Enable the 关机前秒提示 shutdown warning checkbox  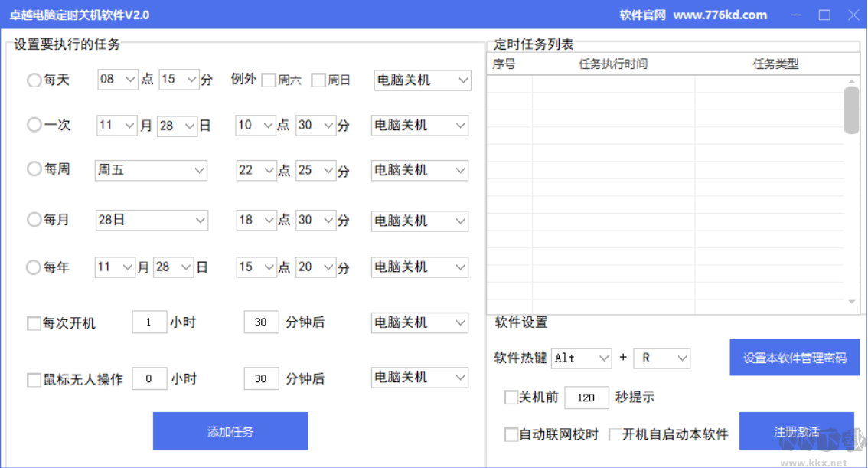[x=510, y=397]
